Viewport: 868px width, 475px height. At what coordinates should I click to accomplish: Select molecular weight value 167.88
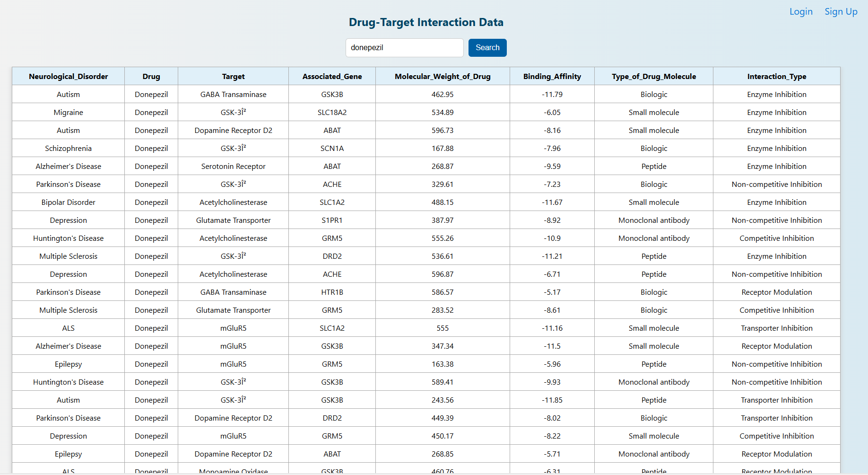443,148
